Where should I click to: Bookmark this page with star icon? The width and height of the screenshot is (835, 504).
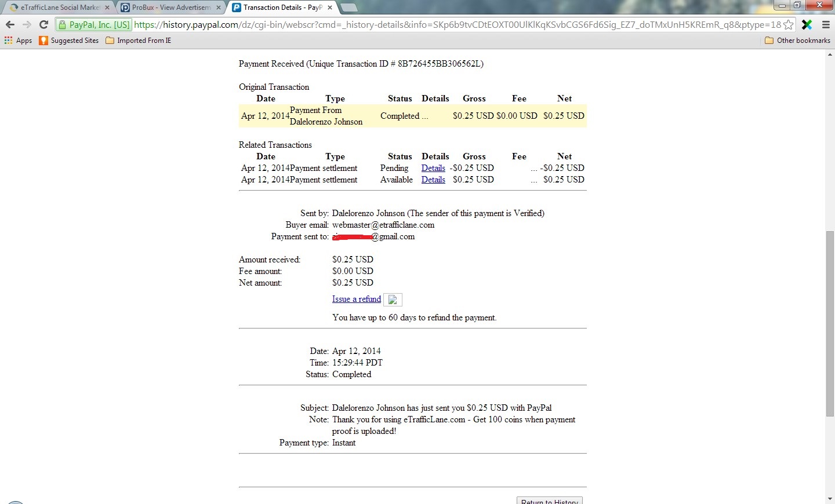point(788,25)
